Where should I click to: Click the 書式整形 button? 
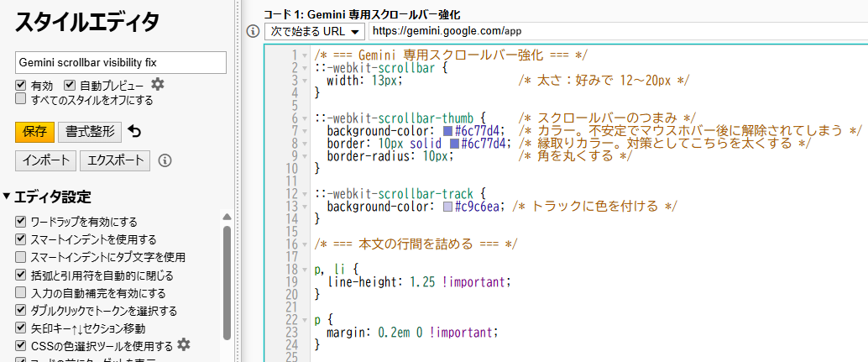point(90,132)
